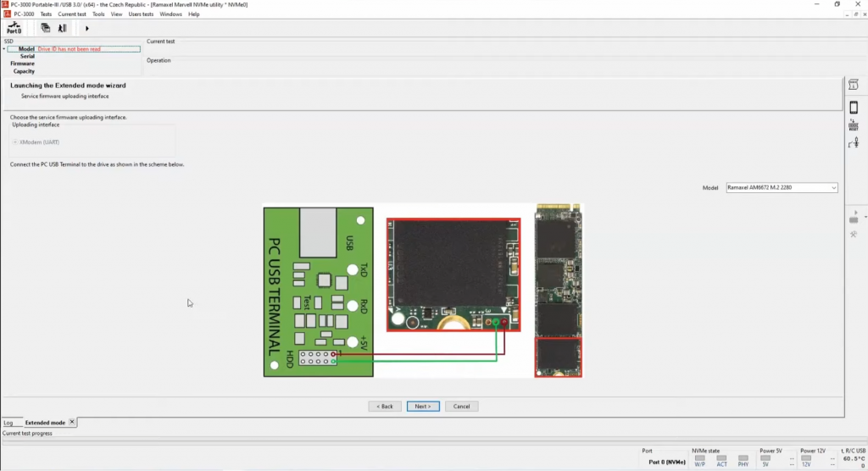Click the exit utility running-man icon
The height and width of the screenshot is (471, 868).
[x=62, y=28]
